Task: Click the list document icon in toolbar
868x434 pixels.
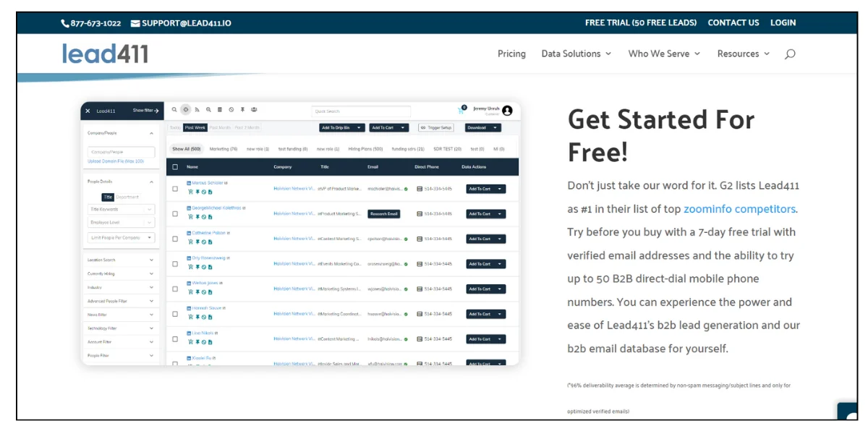Action: pyautogui.click(x=220, y=110)
